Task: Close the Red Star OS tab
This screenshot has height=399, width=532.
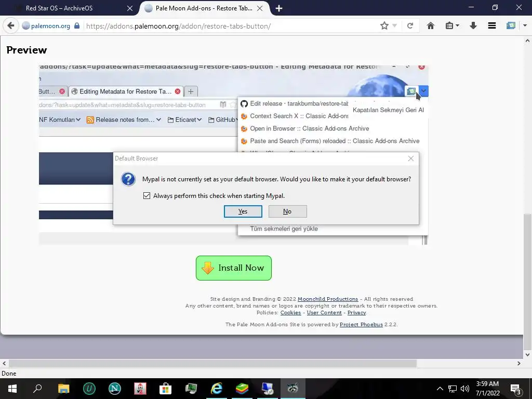Action: tap(129, 8)
